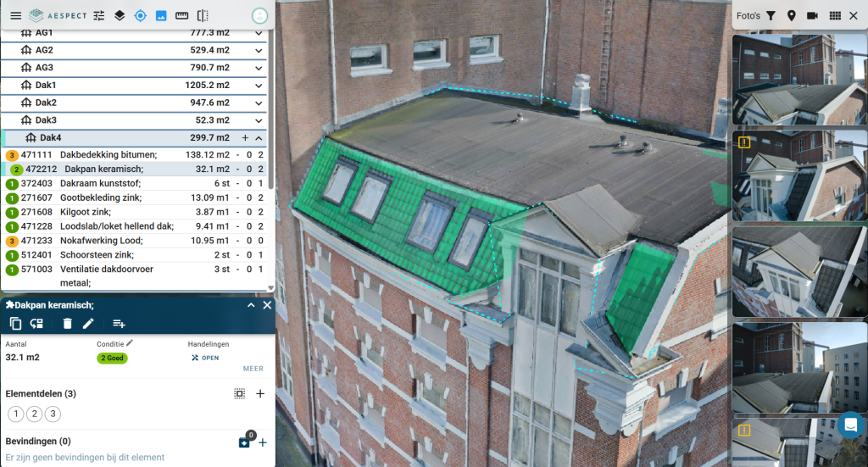Click the location pin icon in the Foto's panel
868x467 pixels.
(791, 15)
